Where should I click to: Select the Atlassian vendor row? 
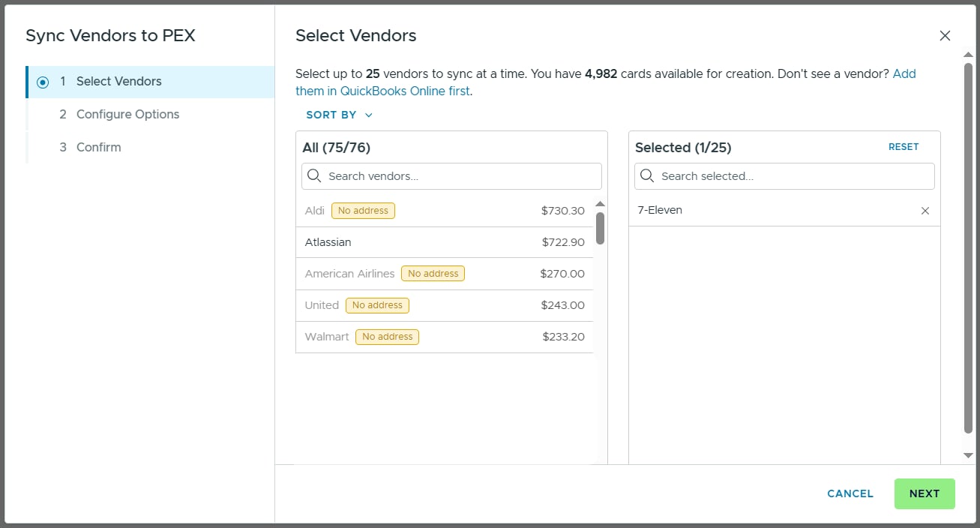pyautogui.click(x=445, y=242)
